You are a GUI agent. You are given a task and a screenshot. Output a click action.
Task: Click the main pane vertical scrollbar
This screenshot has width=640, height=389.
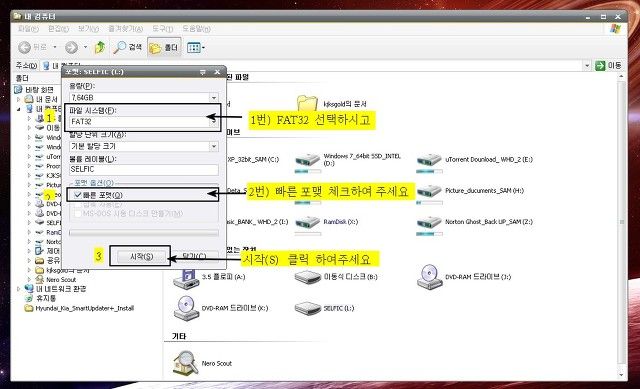click(622, 222)
